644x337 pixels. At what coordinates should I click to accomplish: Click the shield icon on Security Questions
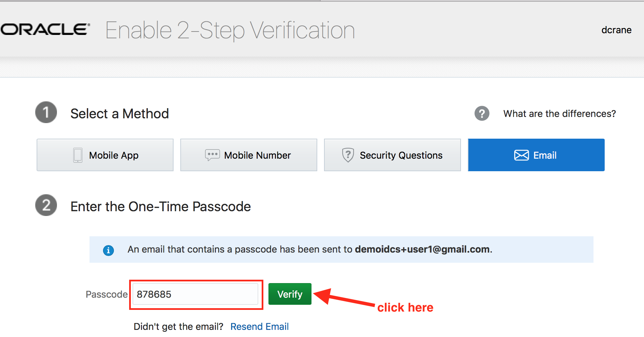click(348, 155)
